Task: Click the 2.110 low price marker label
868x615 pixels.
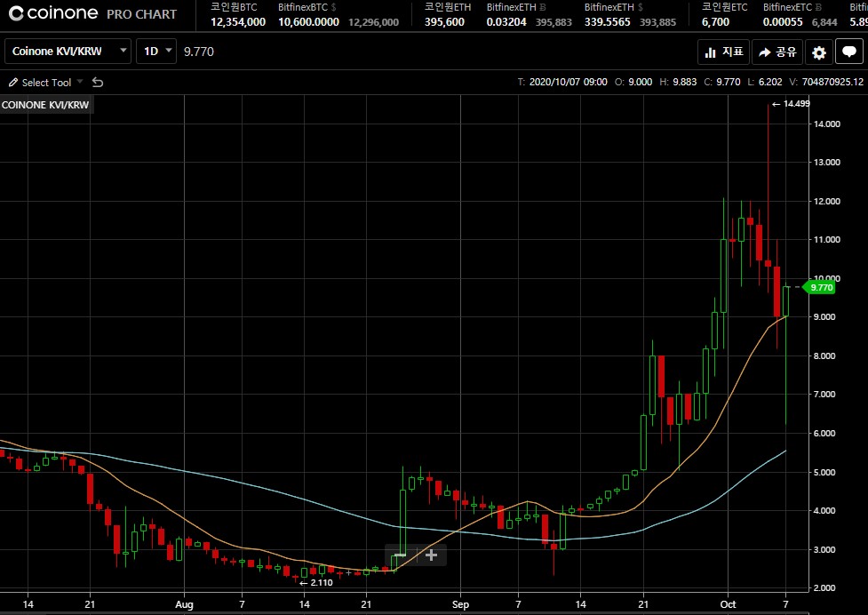Action: tap(316, 582)
